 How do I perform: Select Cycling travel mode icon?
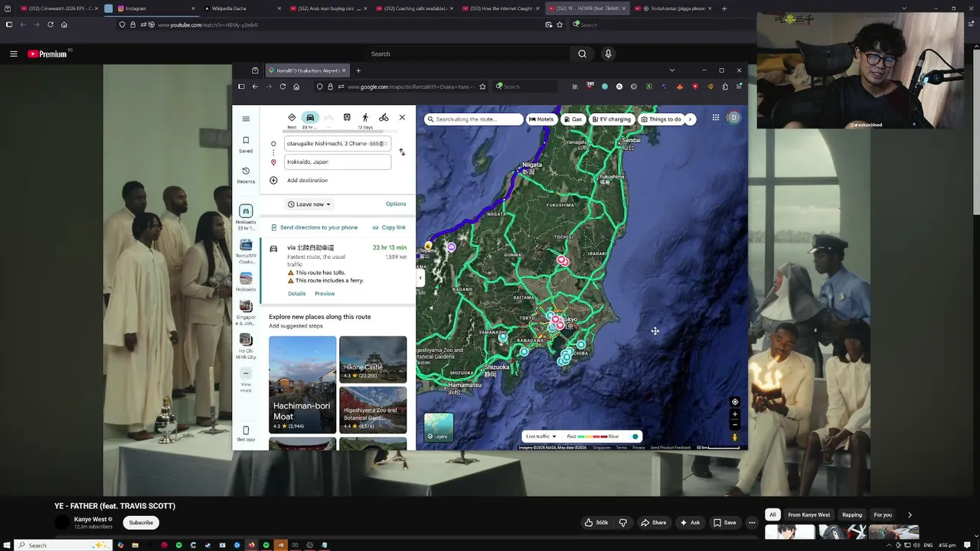(x=384, y=117)
